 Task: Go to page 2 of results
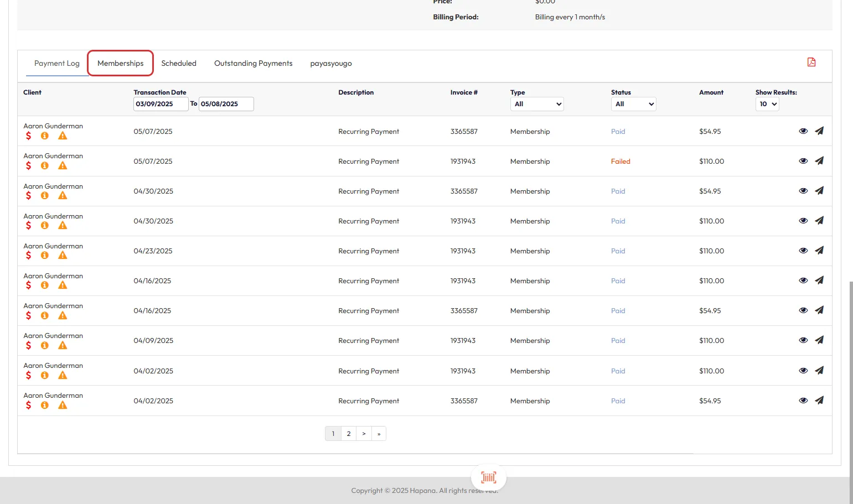[349, 434]
